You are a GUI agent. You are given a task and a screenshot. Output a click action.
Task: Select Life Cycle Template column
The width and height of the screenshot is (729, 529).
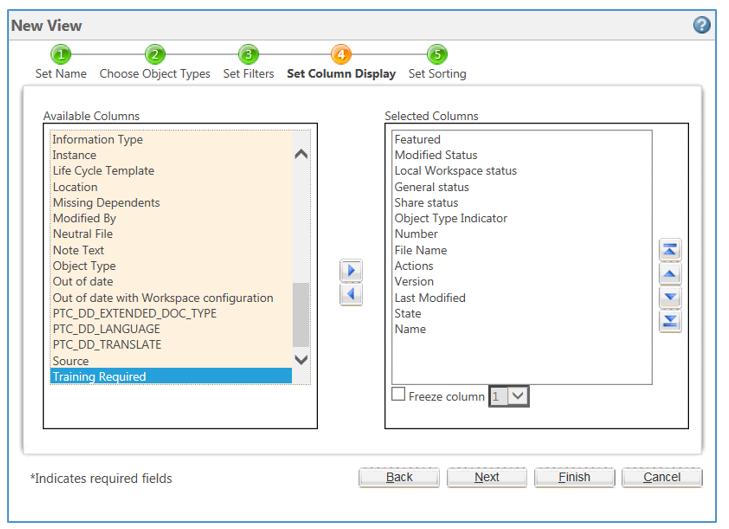tap(171, 171)
